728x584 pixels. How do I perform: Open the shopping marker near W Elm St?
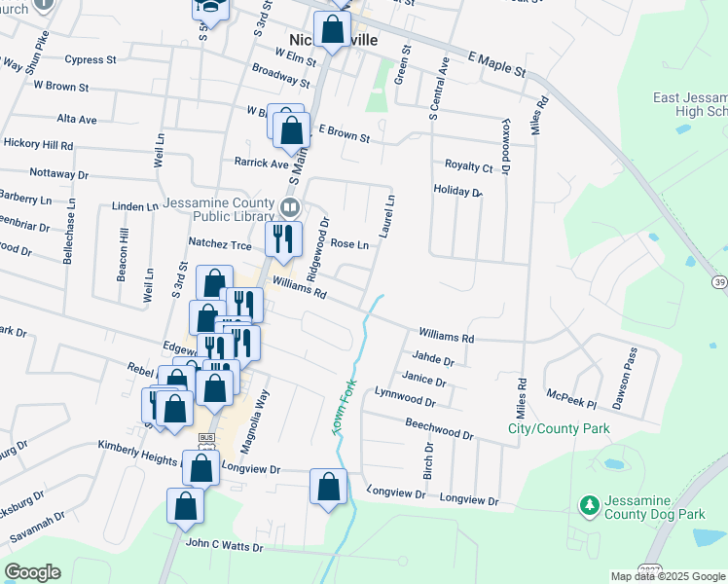coord(332,30)
